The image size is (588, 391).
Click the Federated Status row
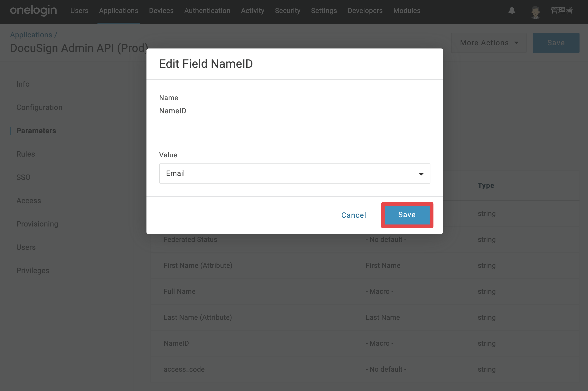(365, 239)
